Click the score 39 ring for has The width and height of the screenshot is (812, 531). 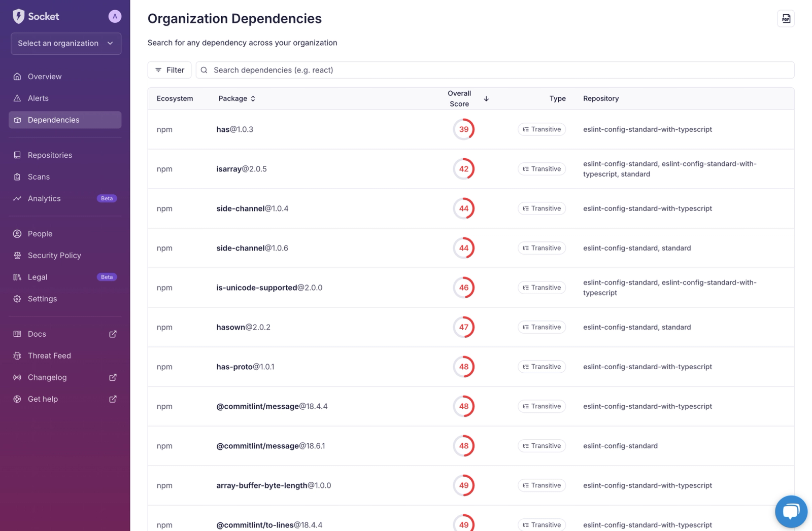tap(463, 129)
